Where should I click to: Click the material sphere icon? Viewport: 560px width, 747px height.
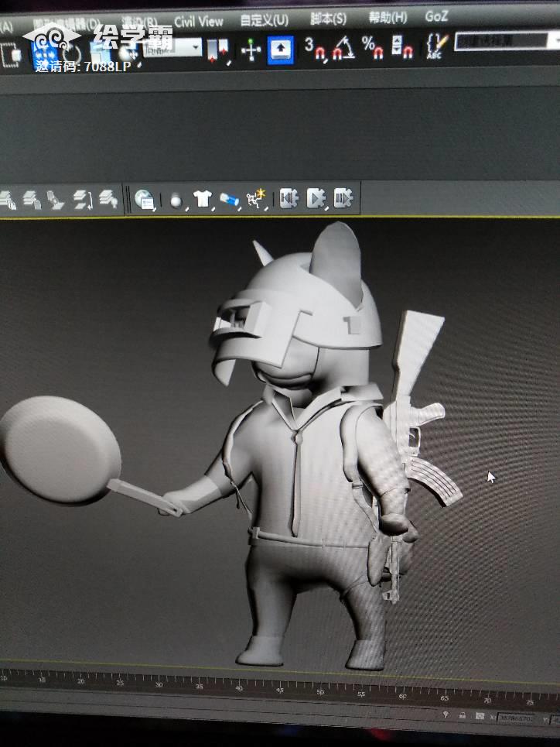click(176, 200)
